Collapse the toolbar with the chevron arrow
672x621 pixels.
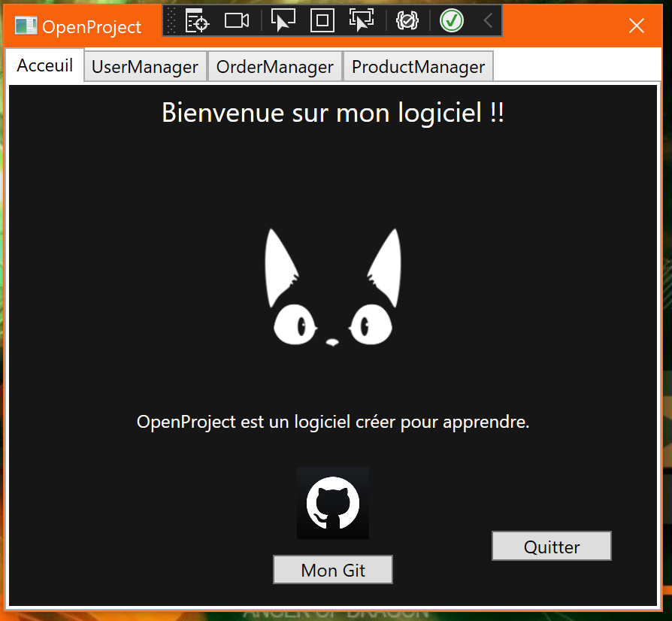coord(487,20)
